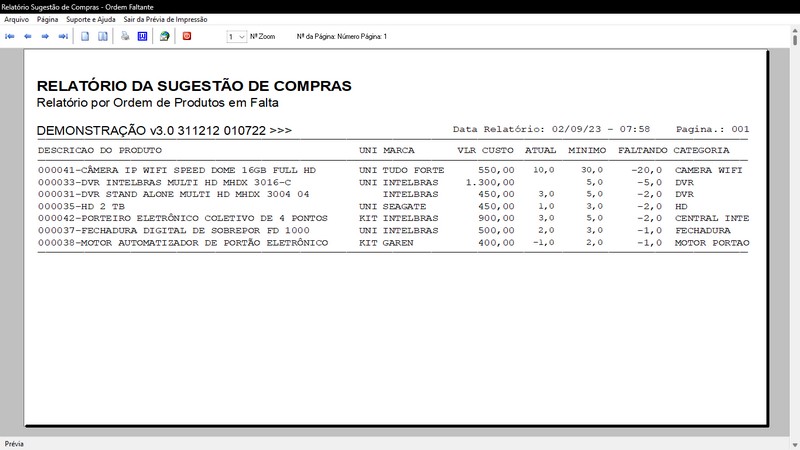Click the 'CAMERA WIFI' category cell
The image size is (800, 450).
(x=708, y=170)
